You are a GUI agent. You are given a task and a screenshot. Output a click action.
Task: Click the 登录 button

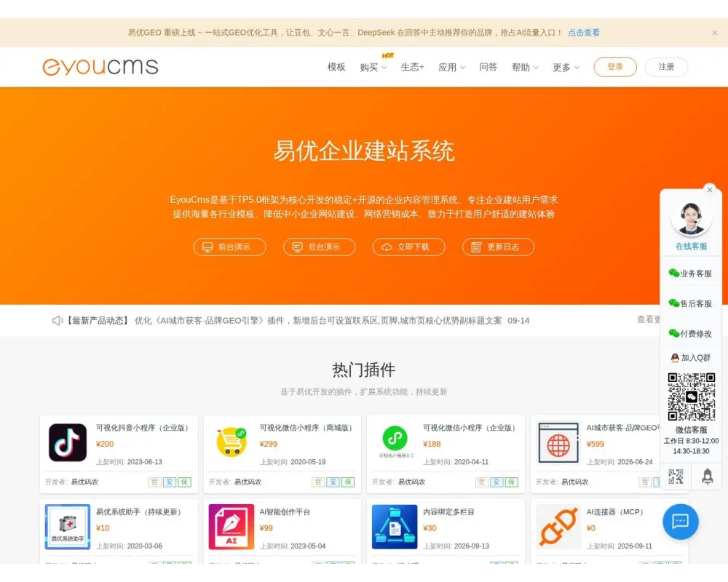[x=615, y=68]
